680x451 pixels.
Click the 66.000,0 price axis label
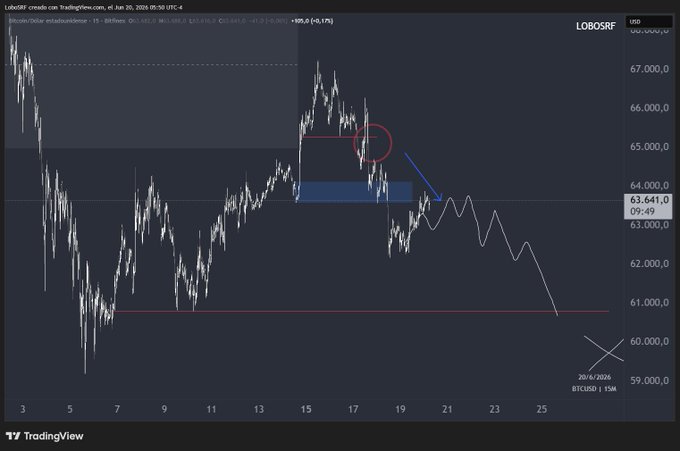pyautogui.click(x=649, y=108)
